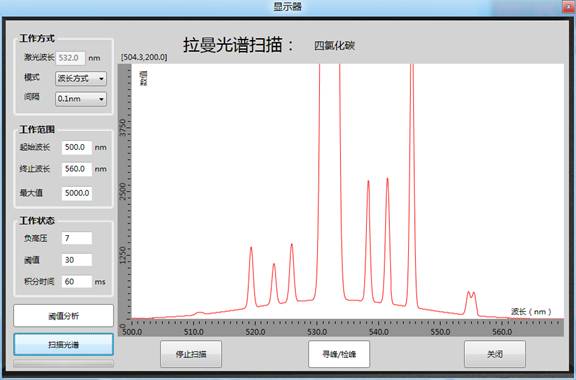Click the 520.0 x-axis tick label
The width and height of the screenshot is (576, 380).
coord(255,332)
